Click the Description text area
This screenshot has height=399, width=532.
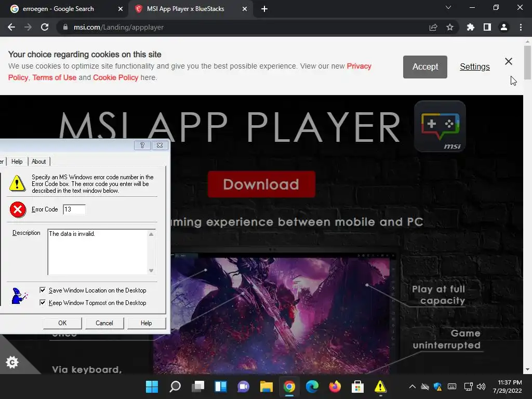click(x=97, y=252)
